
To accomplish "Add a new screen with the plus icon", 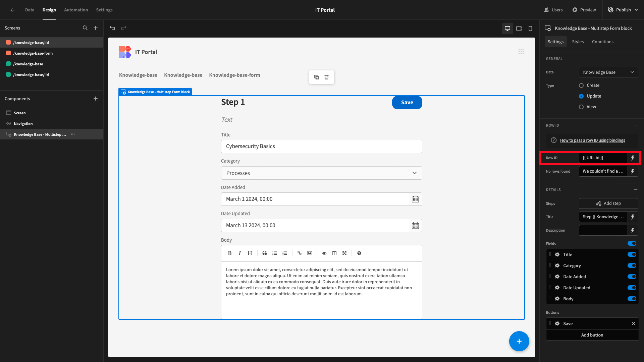I will [96, 28].
